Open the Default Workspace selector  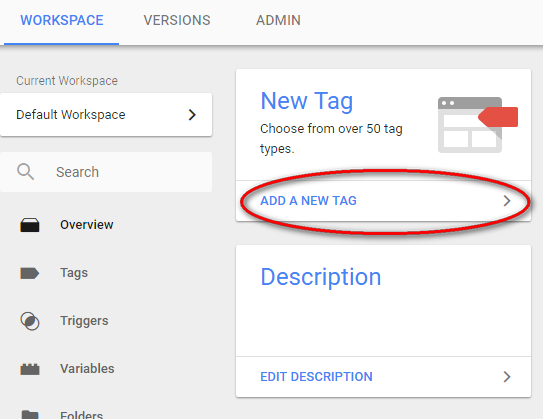click(x=106, y=115)
